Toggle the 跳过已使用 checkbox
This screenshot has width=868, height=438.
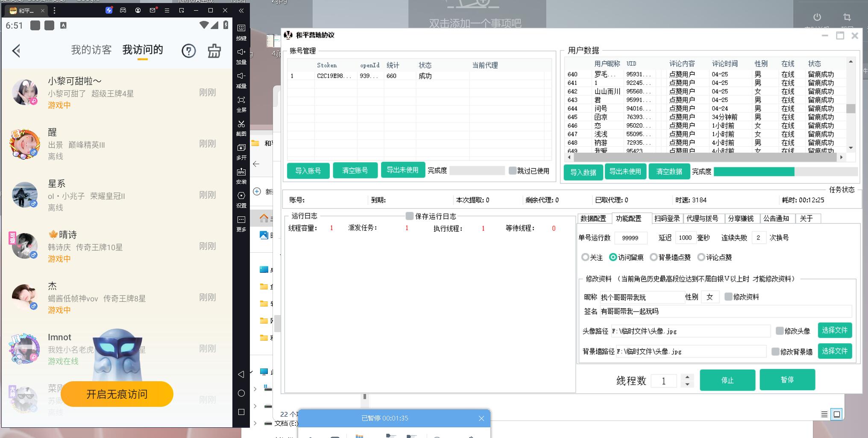point(512,171)
